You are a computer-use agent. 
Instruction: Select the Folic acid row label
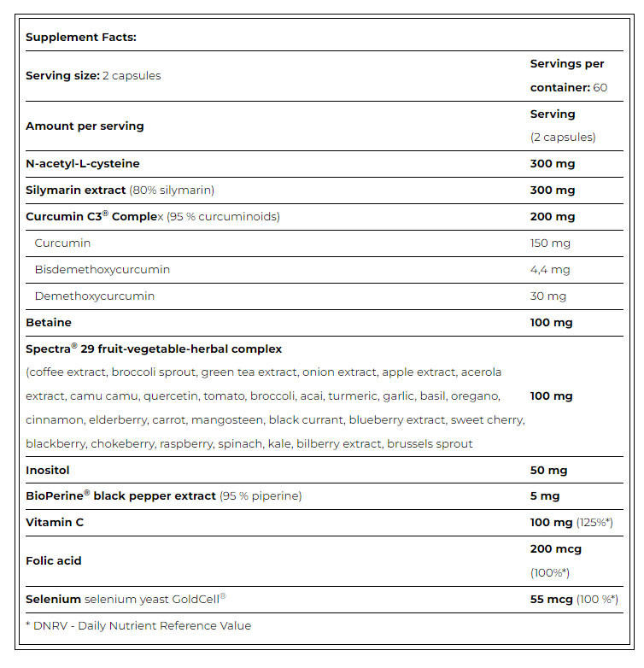[x=53, y=560]
